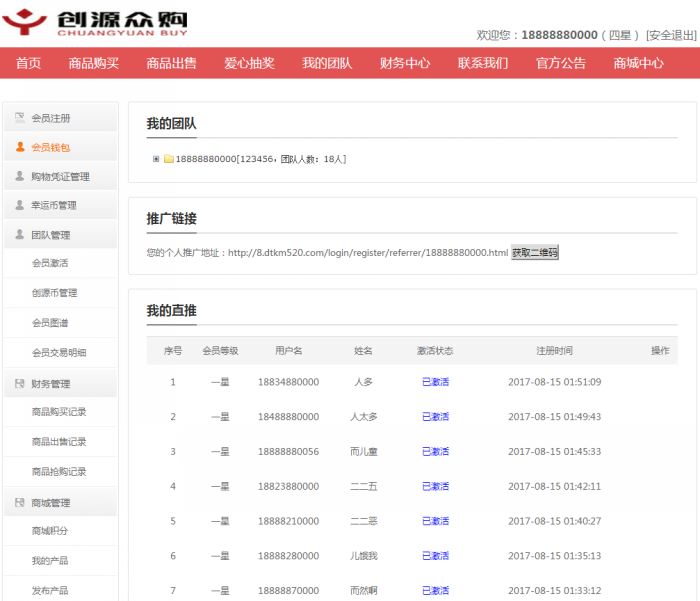The image size is (700, 601).
Task: Click the 安全退出 logout link
Action: (x=671, y=35)
